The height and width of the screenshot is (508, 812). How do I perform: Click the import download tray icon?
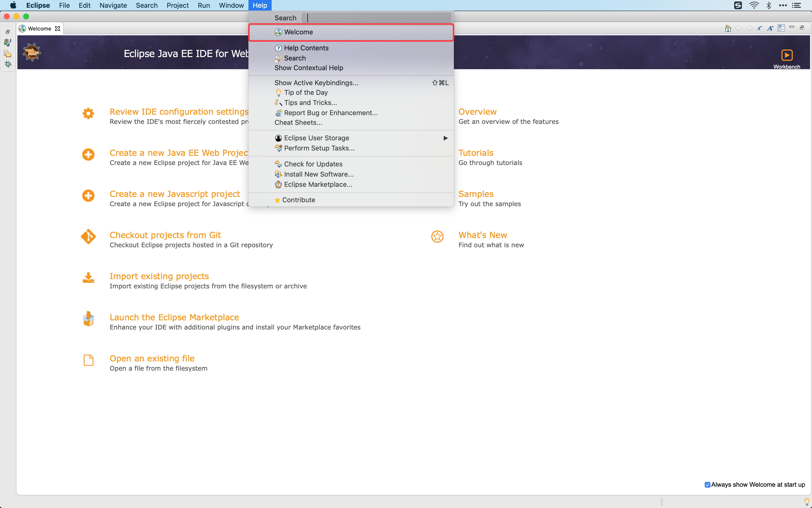point(88,278)
